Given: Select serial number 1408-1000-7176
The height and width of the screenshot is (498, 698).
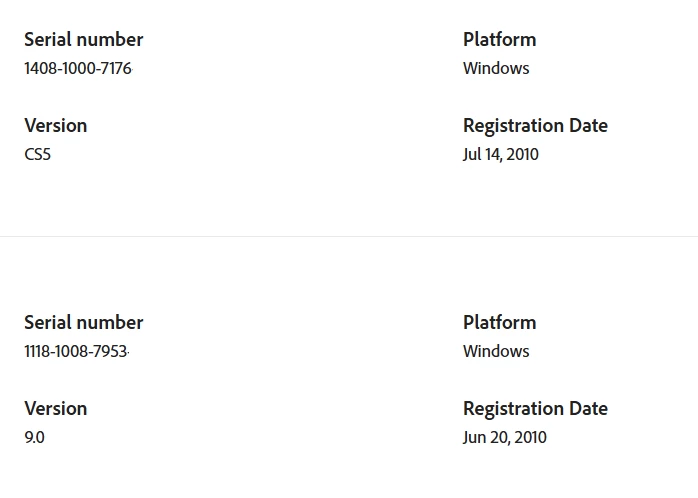Looking at the screenshot, I should [78, 69].
